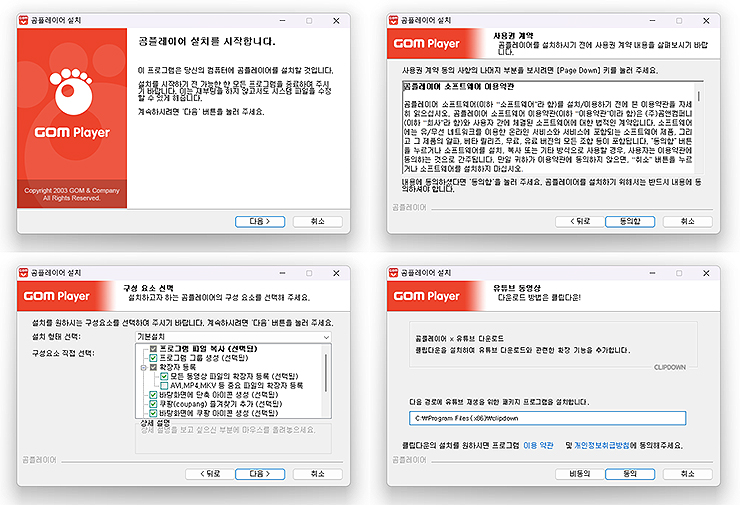
Task: Click the GOM title bar icon on the 사용권 계약 window
Action: tap(394, 20)
